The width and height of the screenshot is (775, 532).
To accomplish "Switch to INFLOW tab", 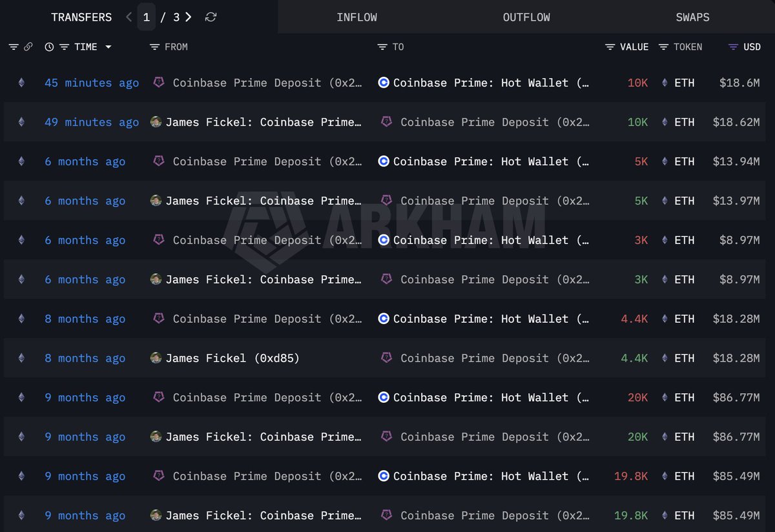I will 356,17.
